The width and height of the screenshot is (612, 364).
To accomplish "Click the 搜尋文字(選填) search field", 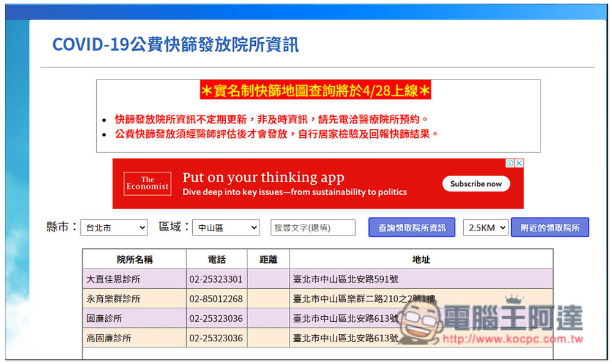I will pyautogui.click(x=313, y=228).
